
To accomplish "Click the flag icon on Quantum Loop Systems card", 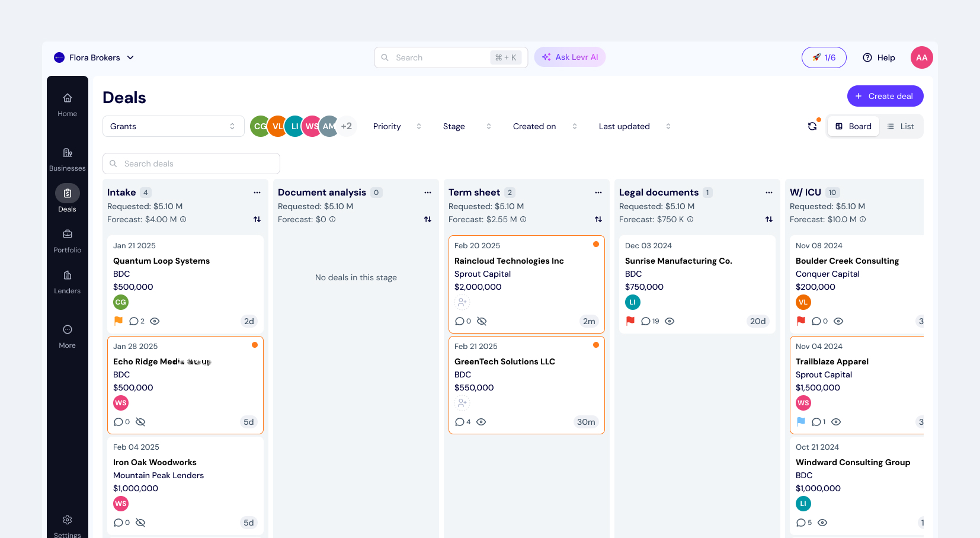I will pyautogui.click(x=118, y=321).
